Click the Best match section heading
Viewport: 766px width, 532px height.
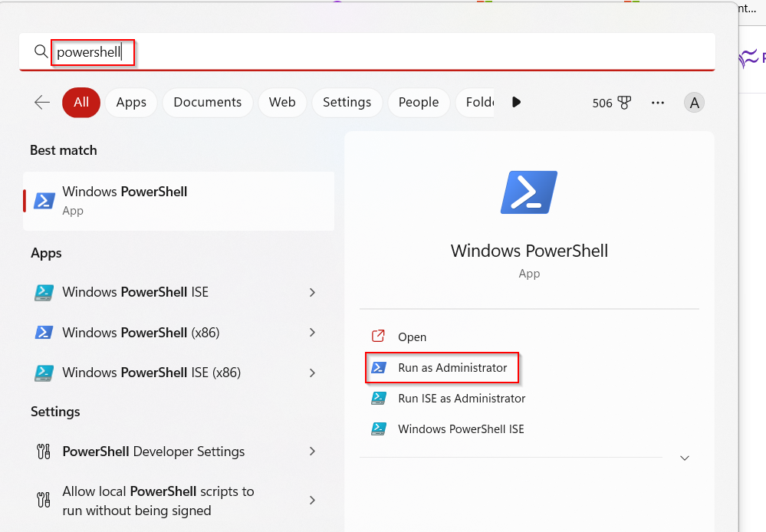point(64,150)
